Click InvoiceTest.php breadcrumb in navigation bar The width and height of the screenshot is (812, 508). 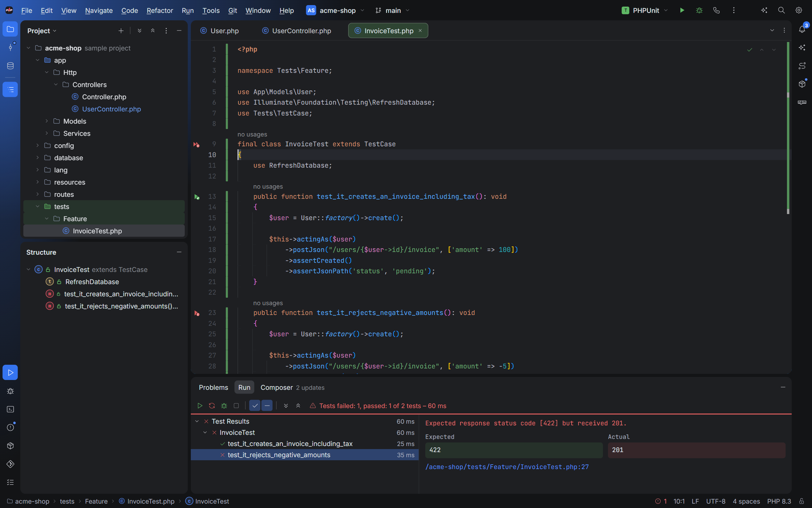click(147, 501)
